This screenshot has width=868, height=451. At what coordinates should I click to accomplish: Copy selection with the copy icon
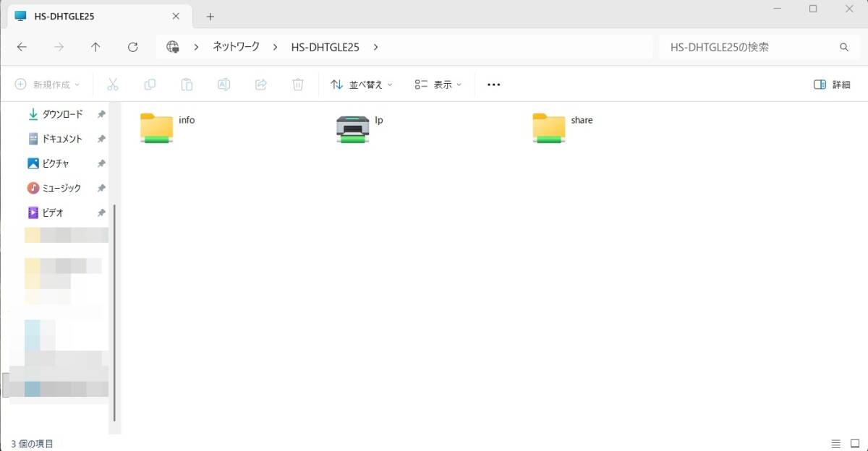click(150, 85)
